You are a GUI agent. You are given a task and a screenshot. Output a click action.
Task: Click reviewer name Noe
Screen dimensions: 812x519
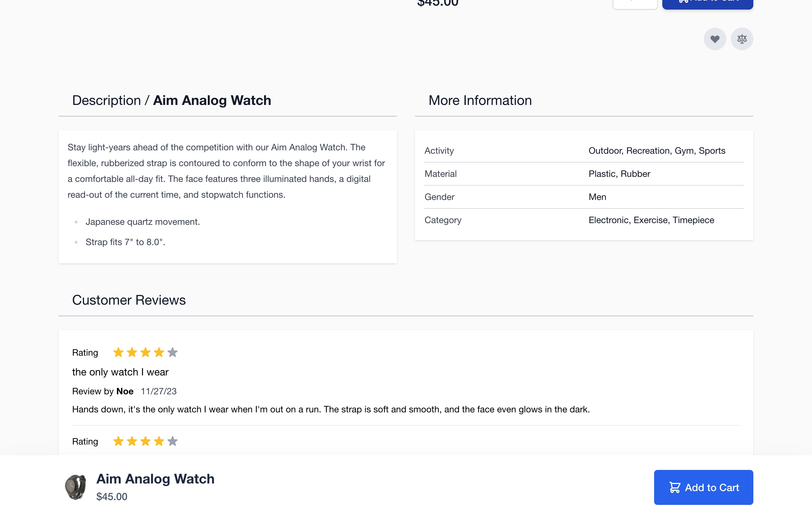(x=125, y=391)
